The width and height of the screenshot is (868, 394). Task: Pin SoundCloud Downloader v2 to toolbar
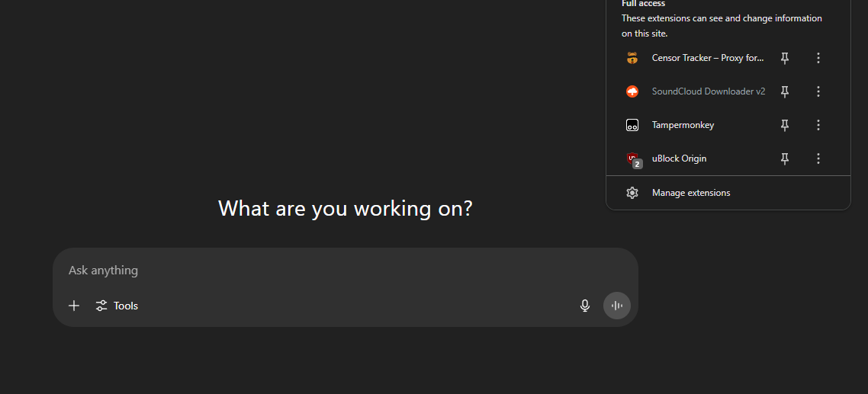coord(785,91)
